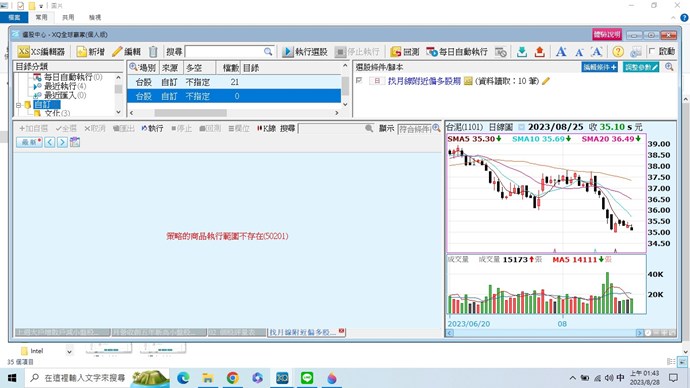Toggle K線 chart view in results toolbar
The image size is (690, 388).
point(266,128)
